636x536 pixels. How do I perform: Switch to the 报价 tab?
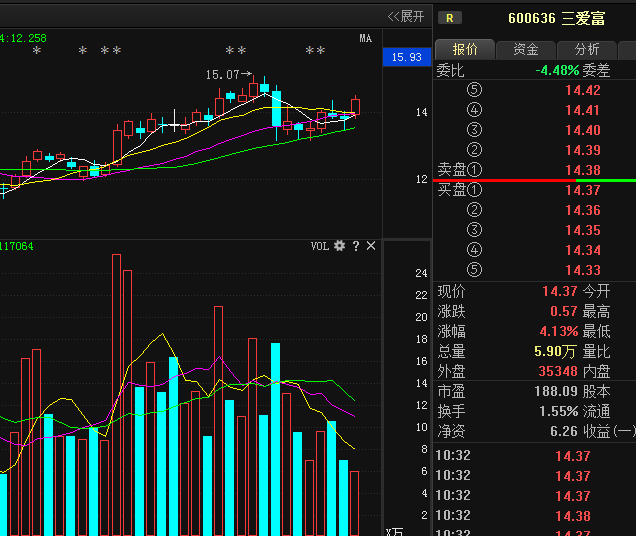click(465, 50)
